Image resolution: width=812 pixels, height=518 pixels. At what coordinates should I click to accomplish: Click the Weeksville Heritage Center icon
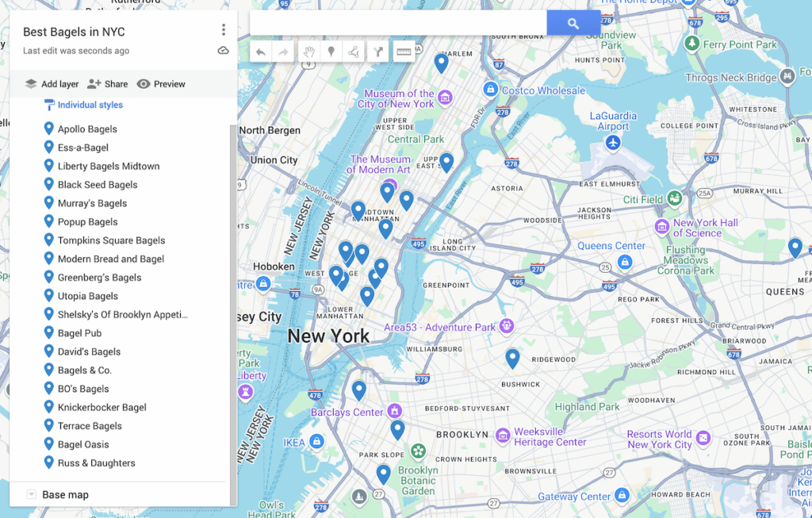coord(502,436)
